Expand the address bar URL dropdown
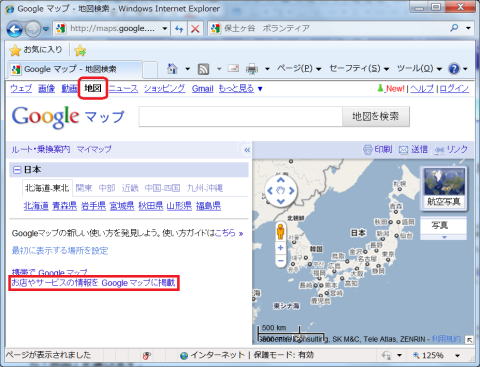This screenshot has height=367, width=480. tap(165, 29)
